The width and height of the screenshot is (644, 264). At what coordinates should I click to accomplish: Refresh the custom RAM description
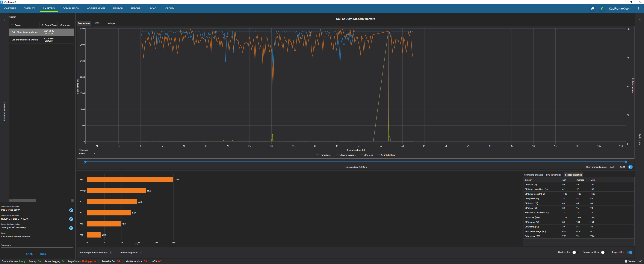coord(71,228)
